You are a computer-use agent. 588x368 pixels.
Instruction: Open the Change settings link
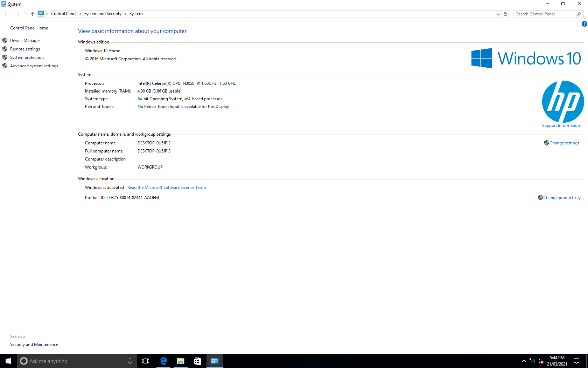click(564, 143)
